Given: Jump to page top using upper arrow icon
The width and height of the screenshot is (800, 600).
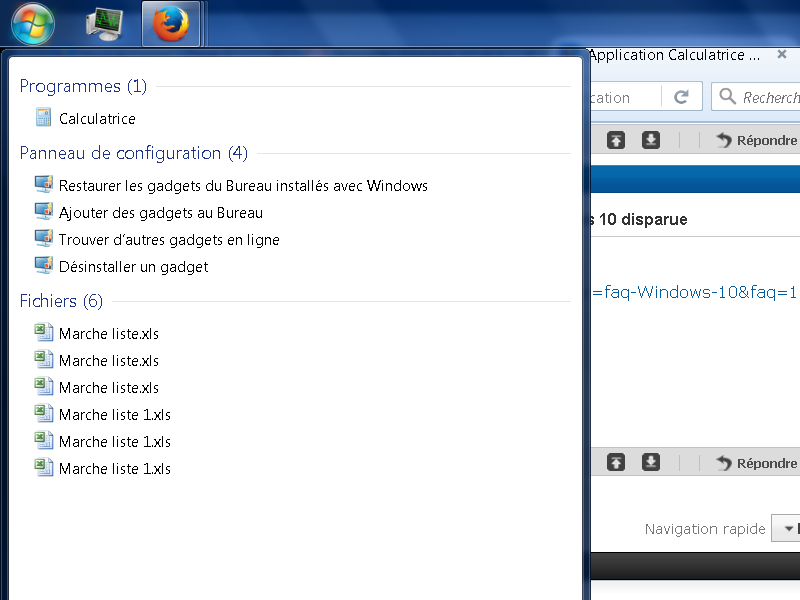Looking at the screenshot, I should point(616,140).
